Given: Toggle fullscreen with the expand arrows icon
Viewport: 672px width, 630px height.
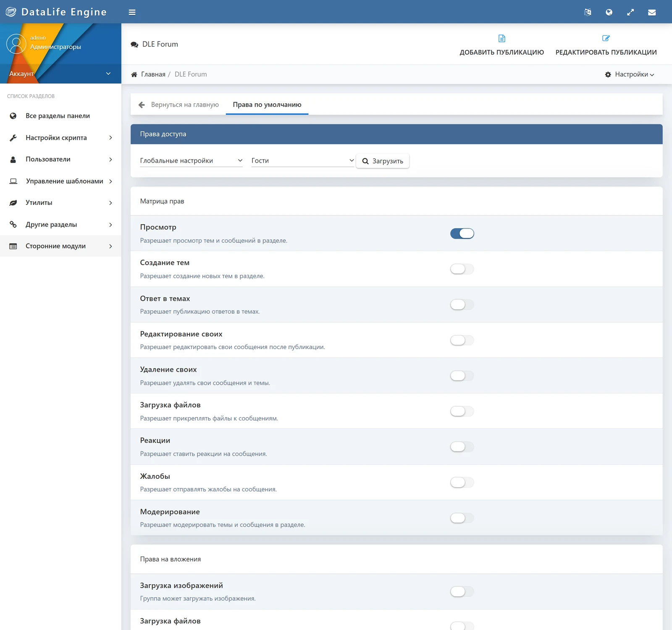Looking at the screenshot, I should pyautogui.click(x=630, y=12).
